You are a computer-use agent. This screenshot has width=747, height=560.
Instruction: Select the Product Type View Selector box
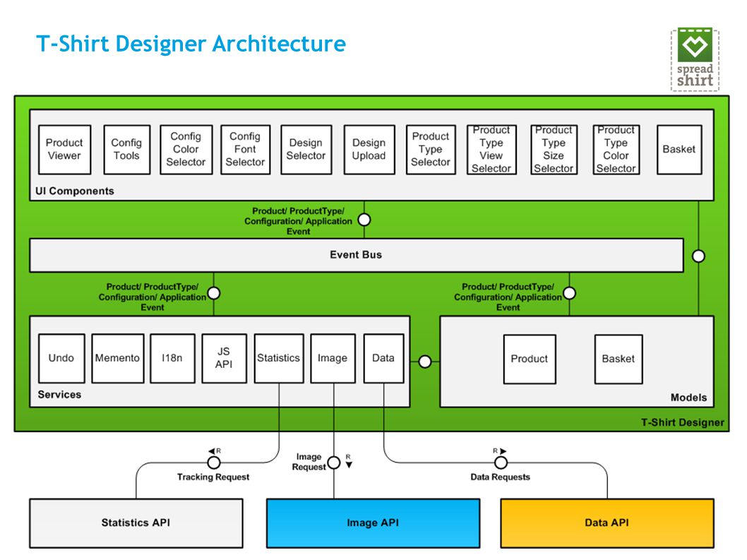pos(491,149)
